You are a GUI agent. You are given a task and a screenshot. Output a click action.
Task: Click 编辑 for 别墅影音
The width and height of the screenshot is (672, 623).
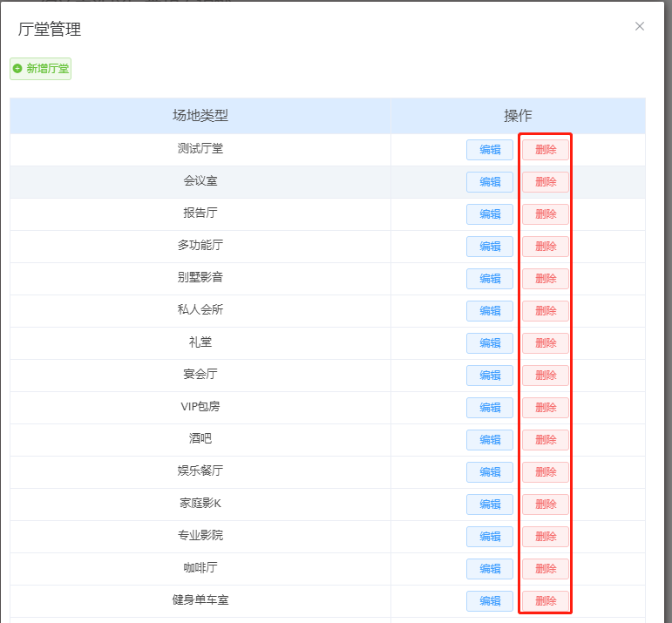[x=490, y=279]
